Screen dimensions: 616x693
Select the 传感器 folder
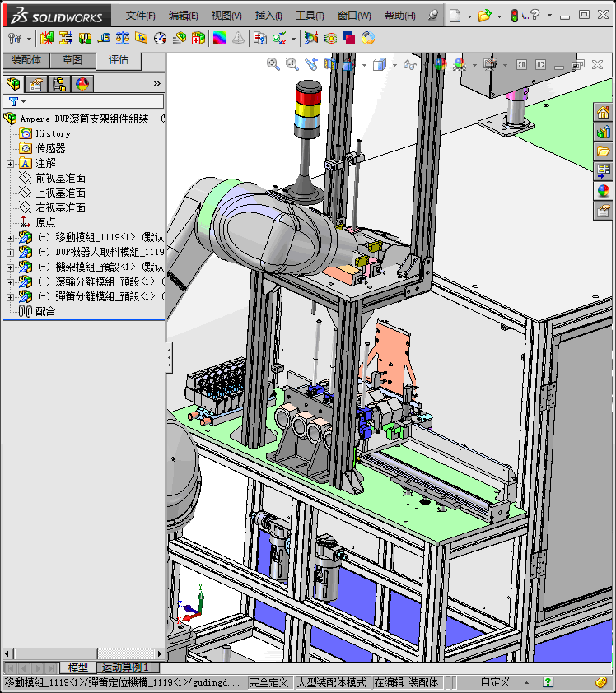51,148
